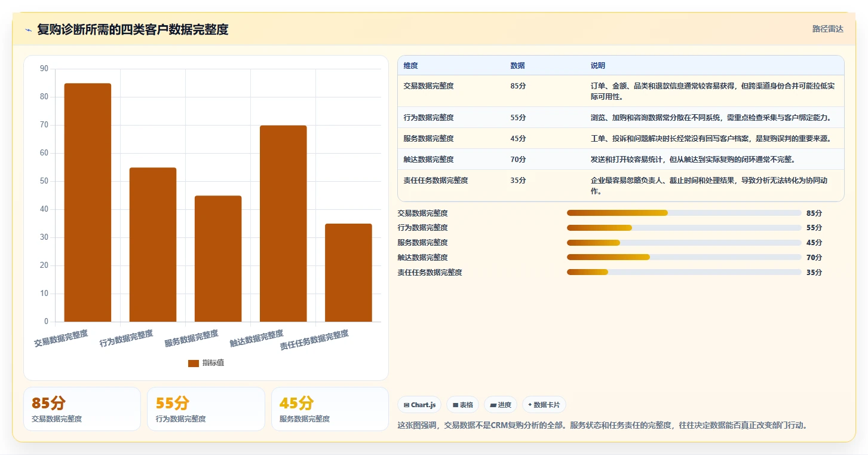
Task: Click the 维度 table column header
Action: pos(411,66)
